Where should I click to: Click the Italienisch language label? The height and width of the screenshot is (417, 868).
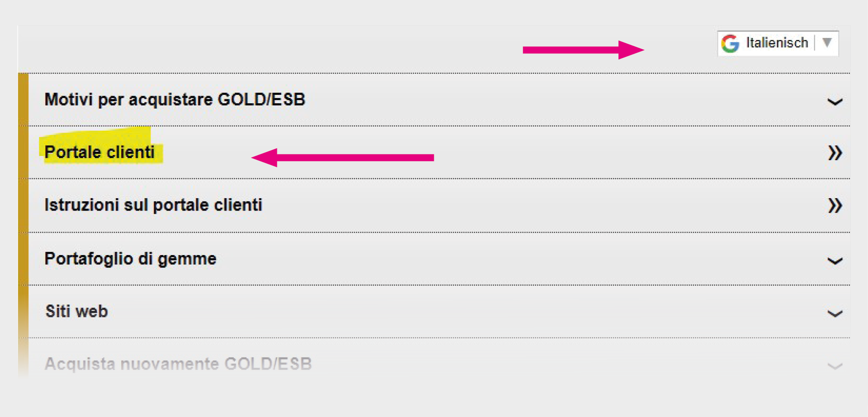(x=777, y=43)
